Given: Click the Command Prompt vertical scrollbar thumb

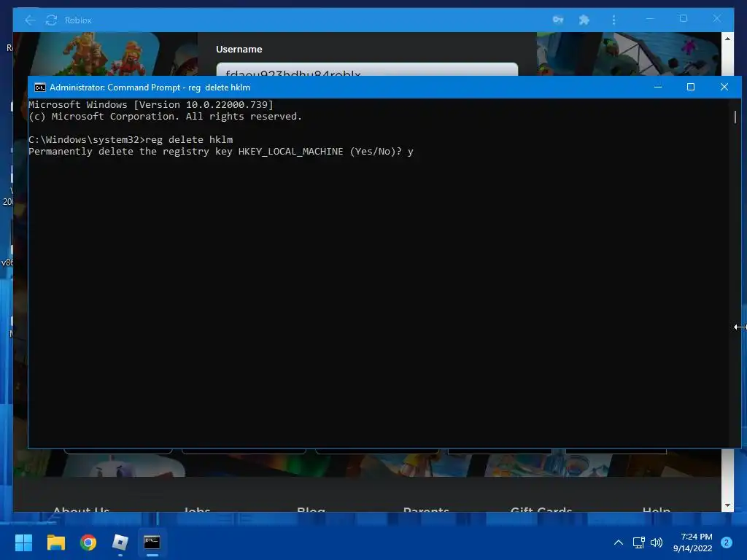Looking at the screenshot, I should click(735, 117).
